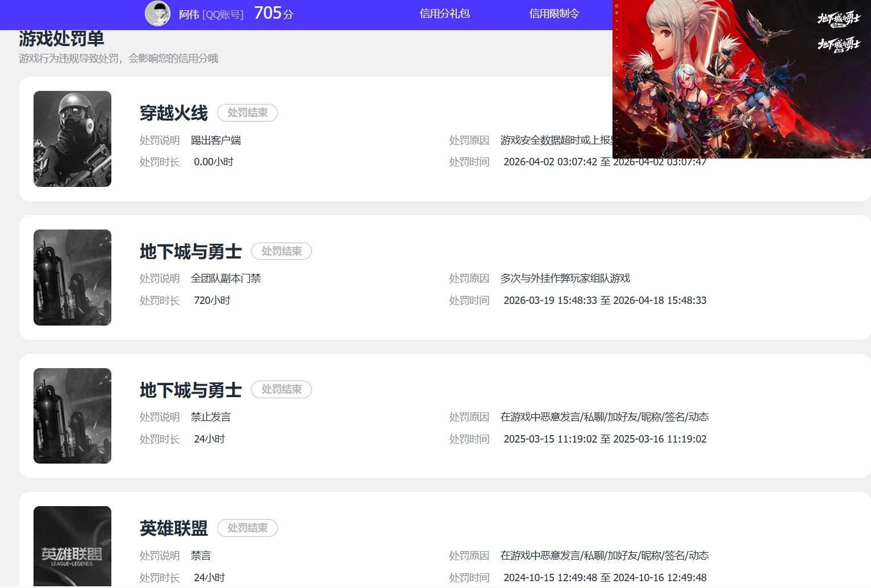Select 地下城与勇士 title with 禁止发言
This screenshot has height=588, width=871.
[191, 390]
